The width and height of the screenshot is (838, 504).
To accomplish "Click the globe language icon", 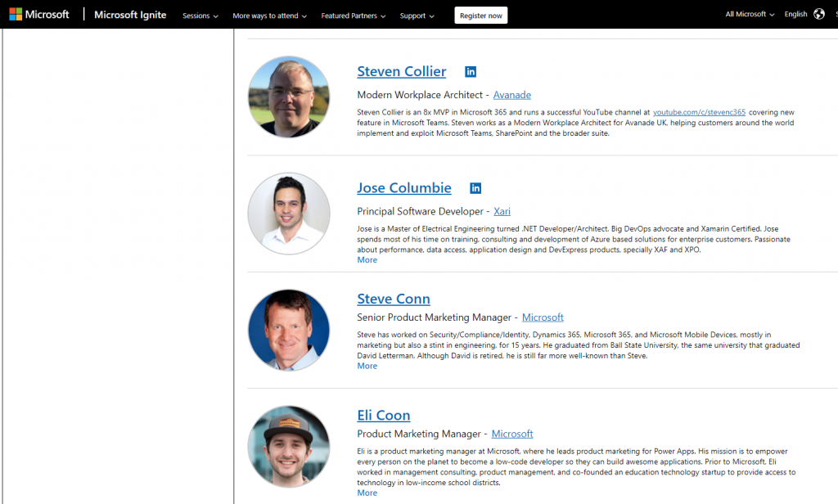I will coord(818,14).
